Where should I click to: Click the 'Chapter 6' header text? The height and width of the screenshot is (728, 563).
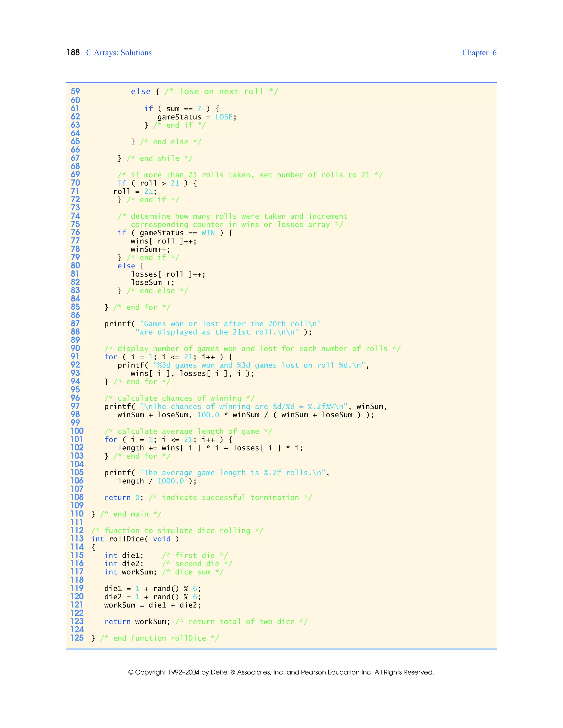pos(479,53)
